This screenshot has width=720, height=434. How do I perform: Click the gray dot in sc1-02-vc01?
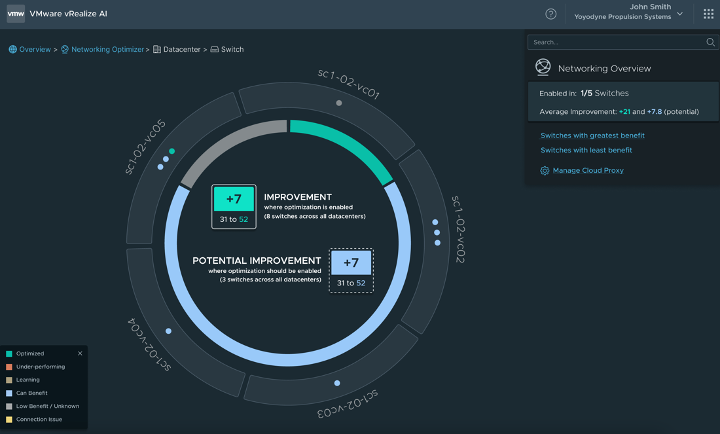click(339, 103)
